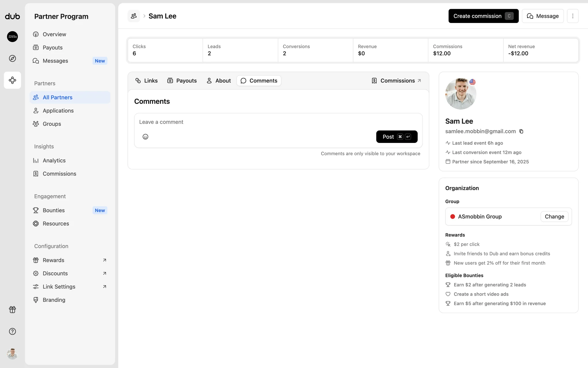
Task: Change the ASmobbin Group assignment
Action: [554, 217]
